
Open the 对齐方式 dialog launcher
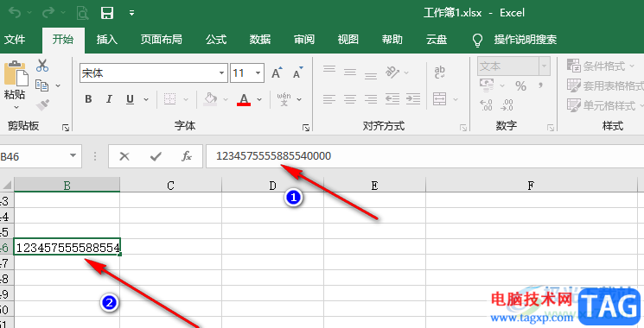pos(463,129)
